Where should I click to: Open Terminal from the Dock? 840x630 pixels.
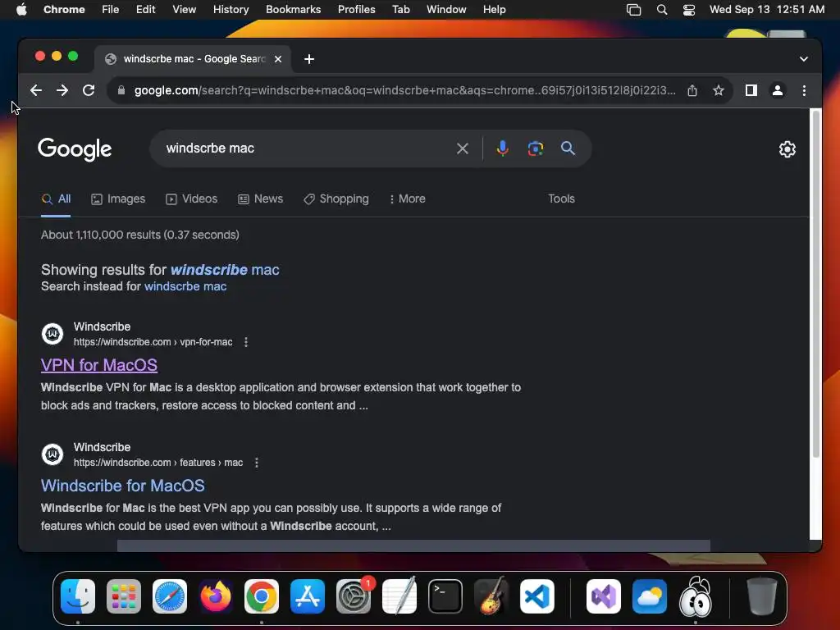click(x=445, y=596)
